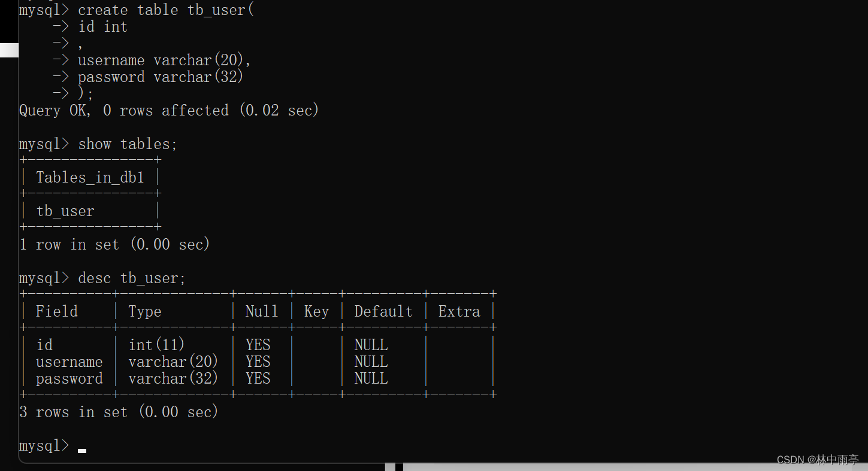This screenshot has width=868, height=471.
Task: Click the 'Default' column header
Action: tap(383, 312)
